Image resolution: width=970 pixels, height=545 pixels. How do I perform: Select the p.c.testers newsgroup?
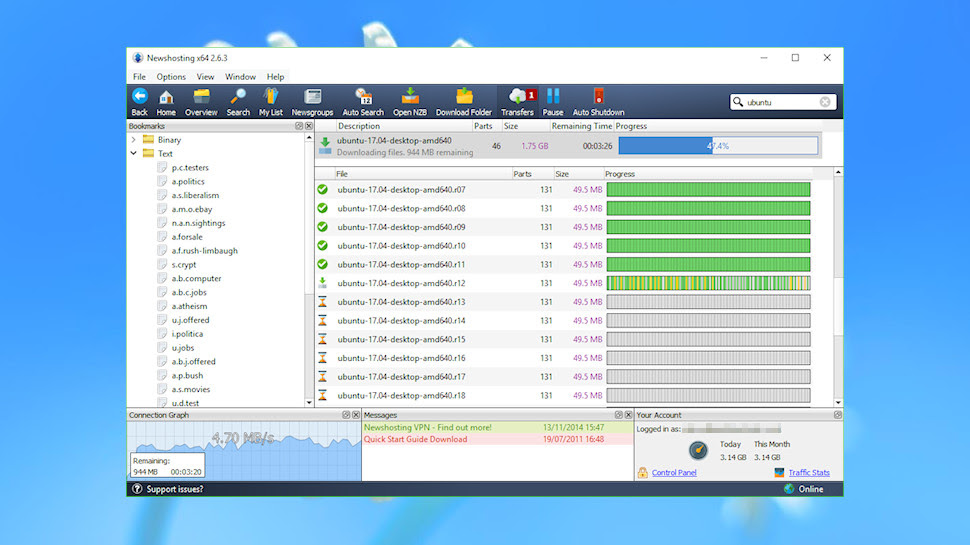click(190, 168)
